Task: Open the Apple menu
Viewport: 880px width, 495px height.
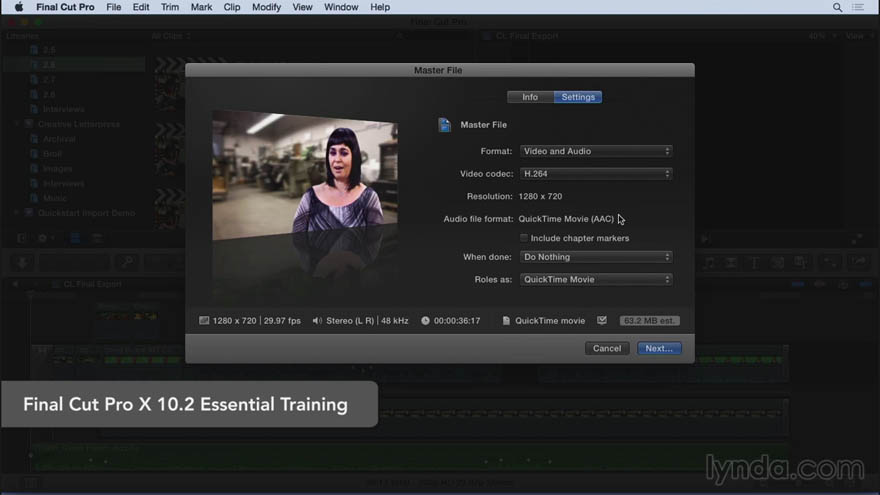Action: (x=19, y=7)
